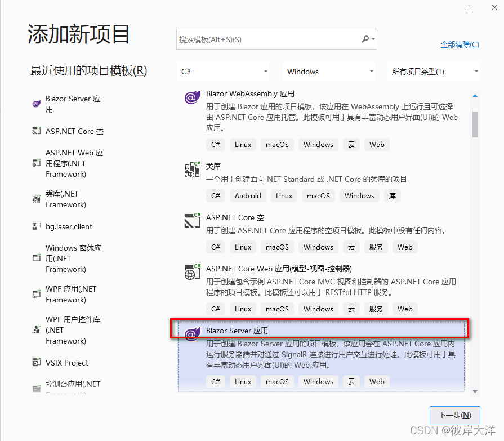Click the 类库 class library template icon
The width and height of the screenshot is (504, 441).
coord(192,170)
